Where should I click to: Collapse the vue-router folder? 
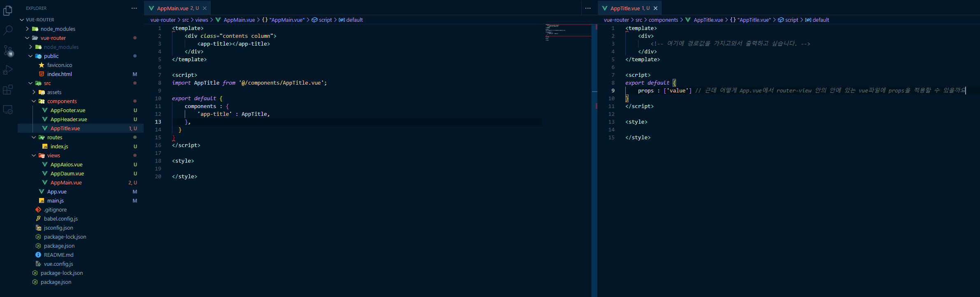pos(81,38)
